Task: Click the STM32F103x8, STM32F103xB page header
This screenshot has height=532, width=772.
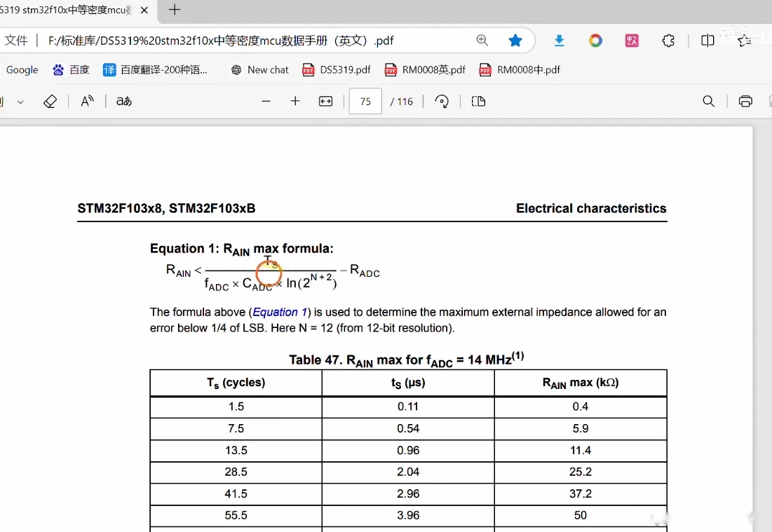Action: click(166, 209)
